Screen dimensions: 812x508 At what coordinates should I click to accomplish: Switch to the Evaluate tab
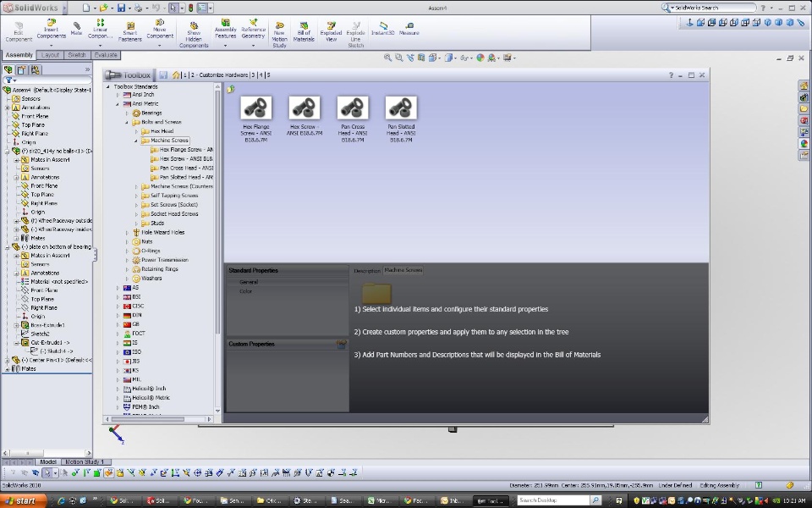click(106, 55)
